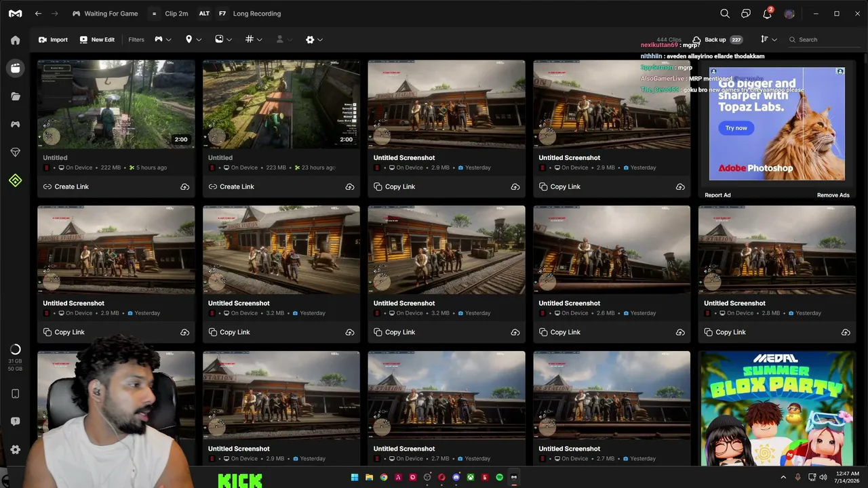868x488 pixels.
Task: Open the Home page in the sidebar
Action: (15, 40)
